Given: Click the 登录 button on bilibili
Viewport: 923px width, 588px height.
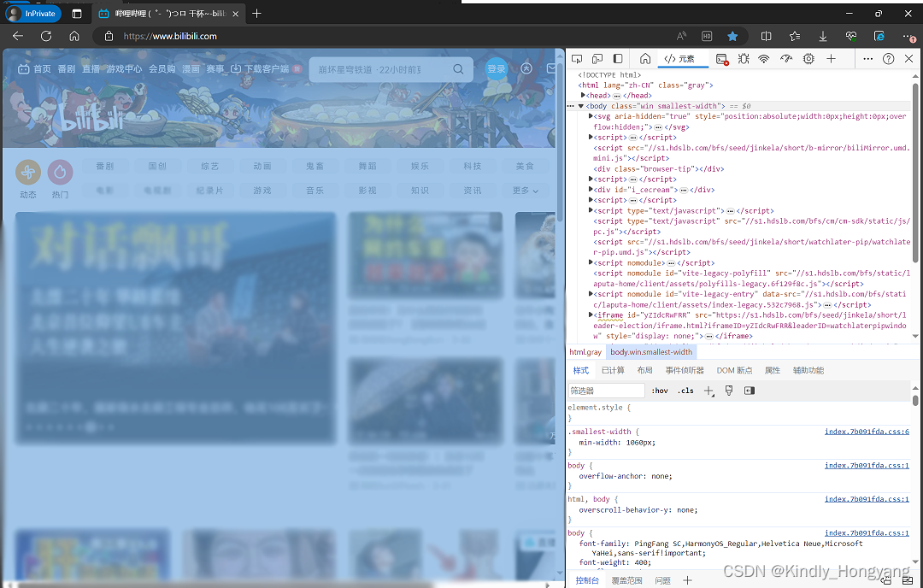Looking at the screenshot, I should [x=497, y=69].
